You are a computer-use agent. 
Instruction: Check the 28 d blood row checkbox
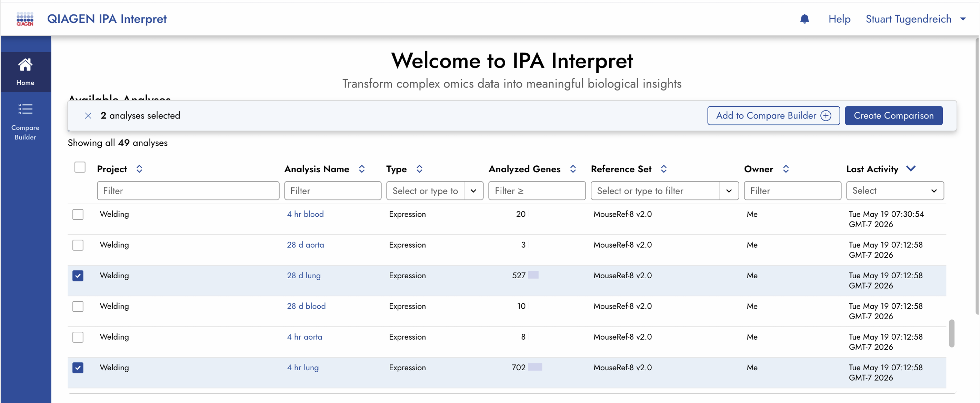pos(78,307)
